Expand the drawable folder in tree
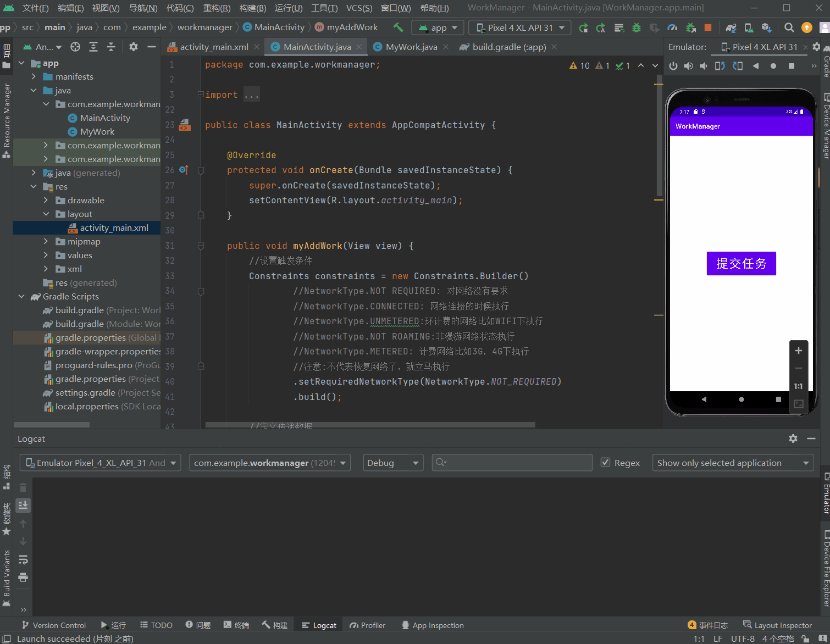The height and width of the screenshot is (644, 830). [46, 201]
